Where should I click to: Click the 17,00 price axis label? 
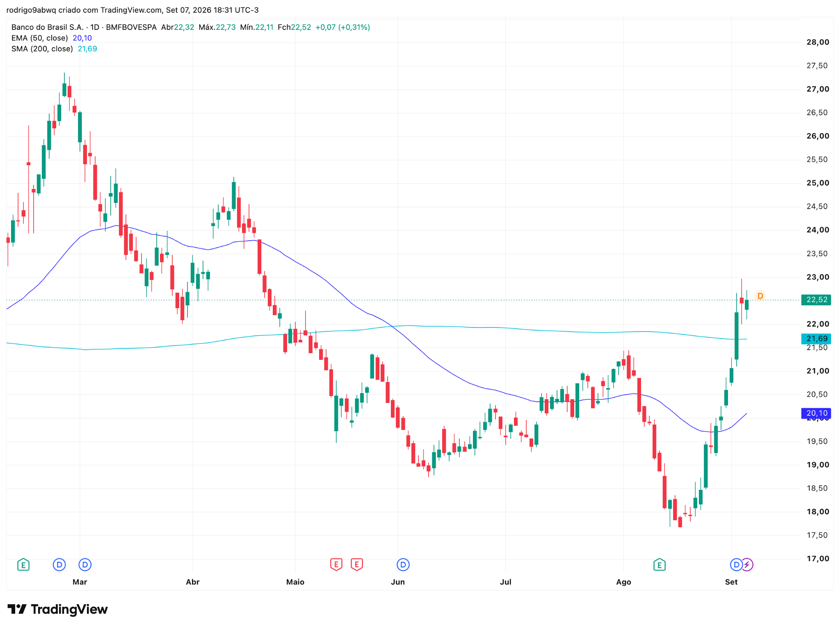818,559
